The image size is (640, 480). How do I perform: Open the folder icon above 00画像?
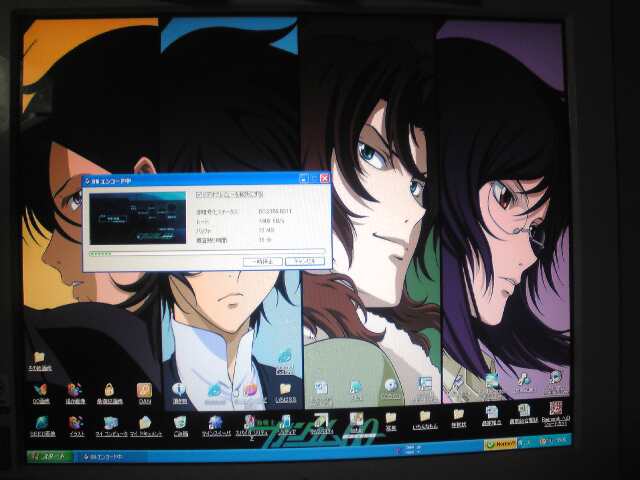[40, 361]
